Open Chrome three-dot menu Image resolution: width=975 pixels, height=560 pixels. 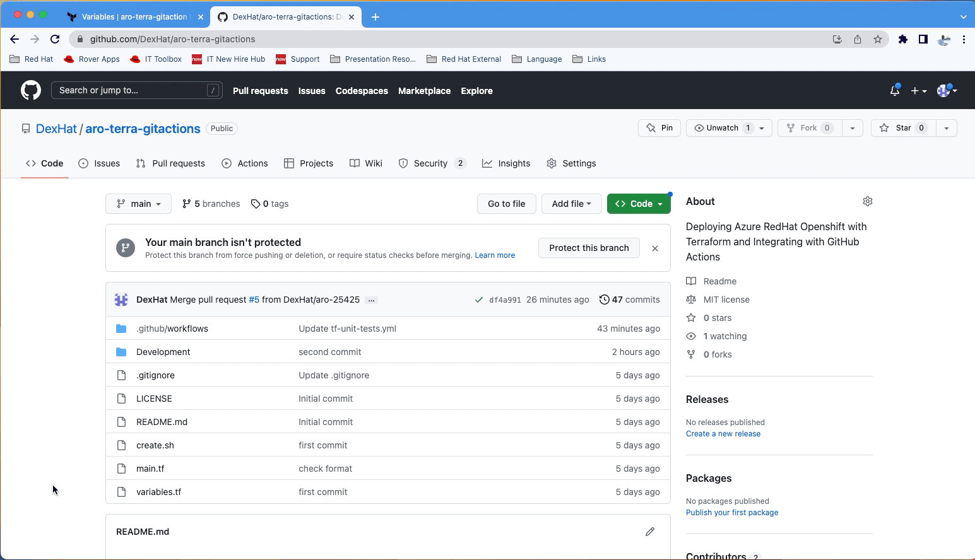[964, 39]
